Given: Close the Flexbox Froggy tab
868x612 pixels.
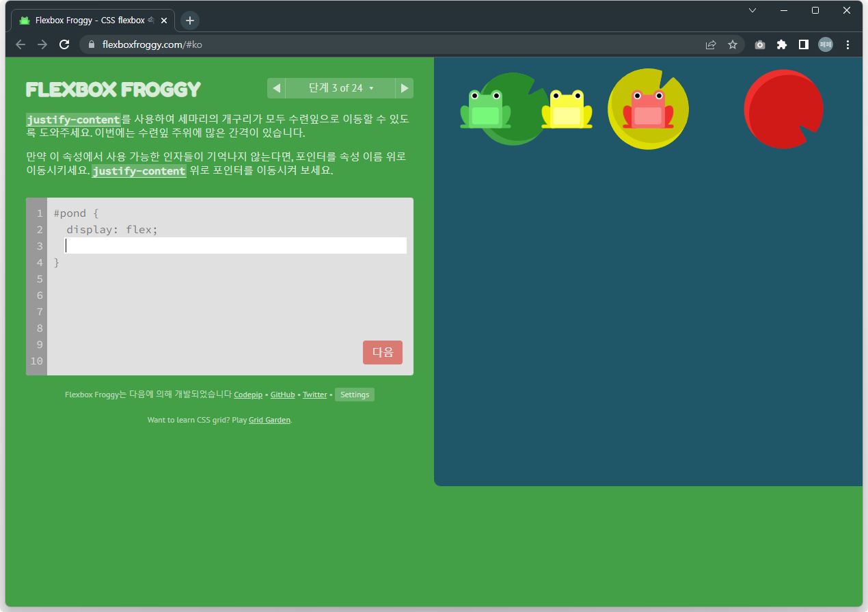Looking at the screenshot, I should (x=164, y=21).
